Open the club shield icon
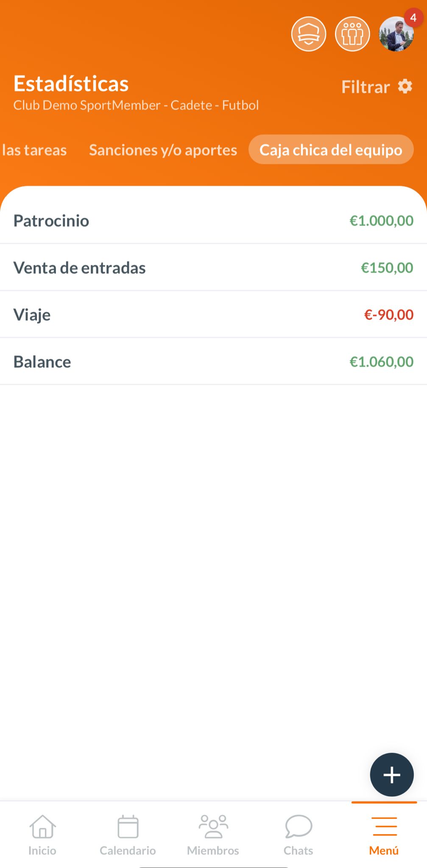The height and width of the screenshot is (868, 427). (x=309, y=34)
